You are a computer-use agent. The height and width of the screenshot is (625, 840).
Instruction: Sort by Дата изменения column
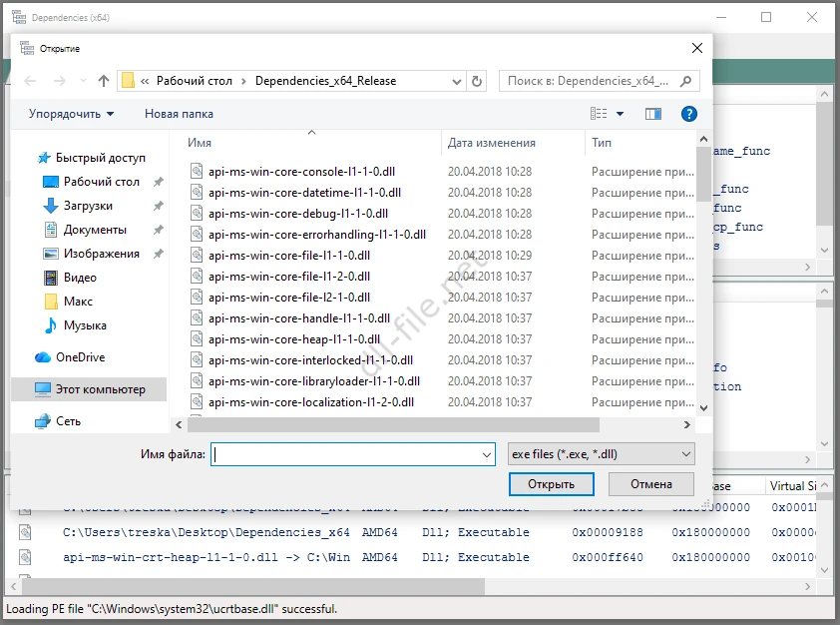491,143
